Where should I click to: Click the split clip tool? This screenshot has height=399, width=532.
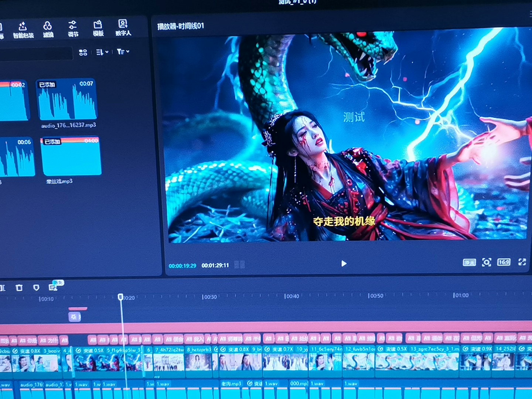click(x=2, y=287)
